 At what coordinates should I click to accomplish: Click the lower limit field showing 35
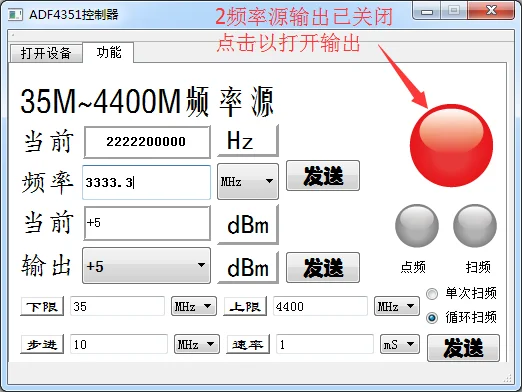click(x=117, y=306)
